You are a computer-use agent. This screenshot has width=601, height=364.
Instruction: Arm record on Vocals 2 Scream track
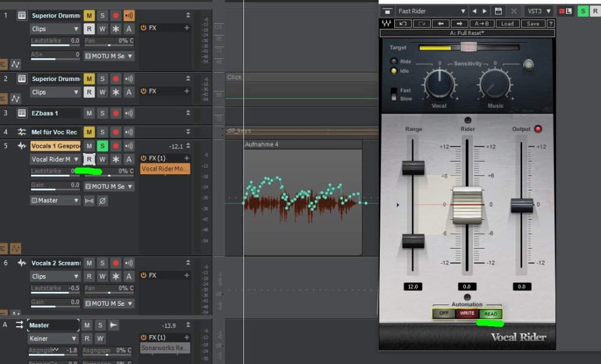pos(116,263)
